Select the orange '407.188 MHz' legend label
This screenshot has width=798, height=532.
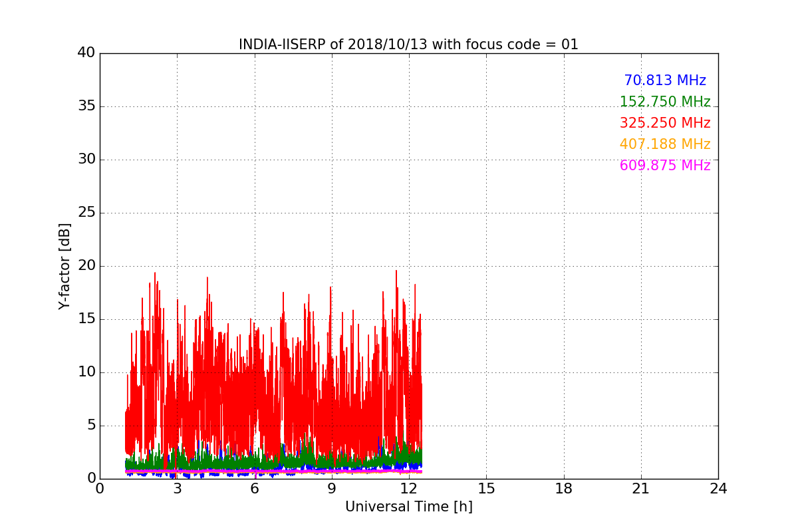click(665, 144)
